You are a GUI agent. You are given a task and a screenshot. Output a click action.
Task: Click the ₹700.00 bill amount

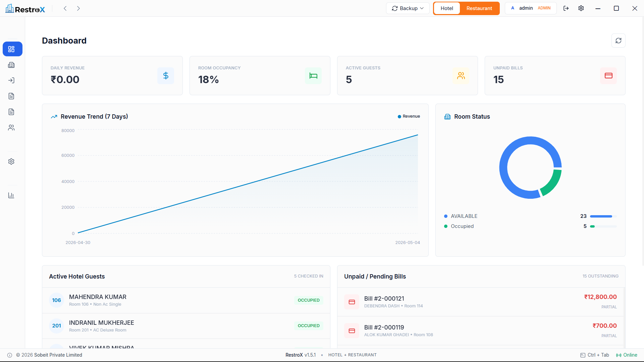(x=604, y=326)
